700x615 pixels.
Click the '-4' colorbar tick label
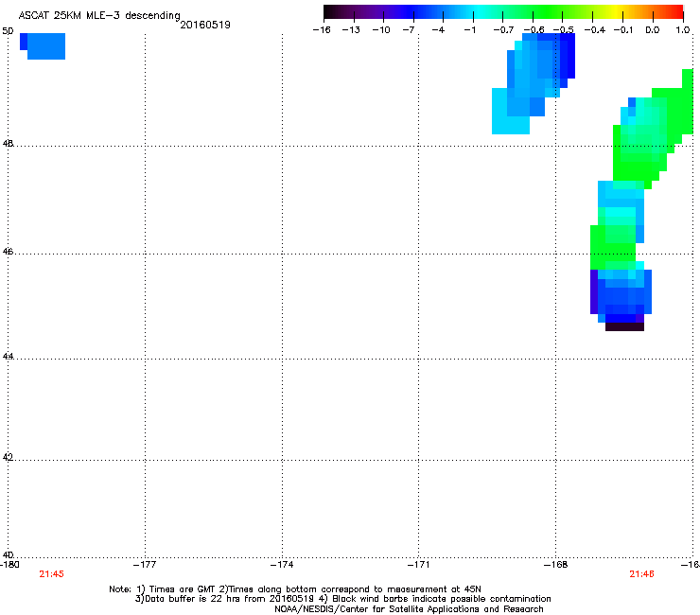click(x=438, y=30)
